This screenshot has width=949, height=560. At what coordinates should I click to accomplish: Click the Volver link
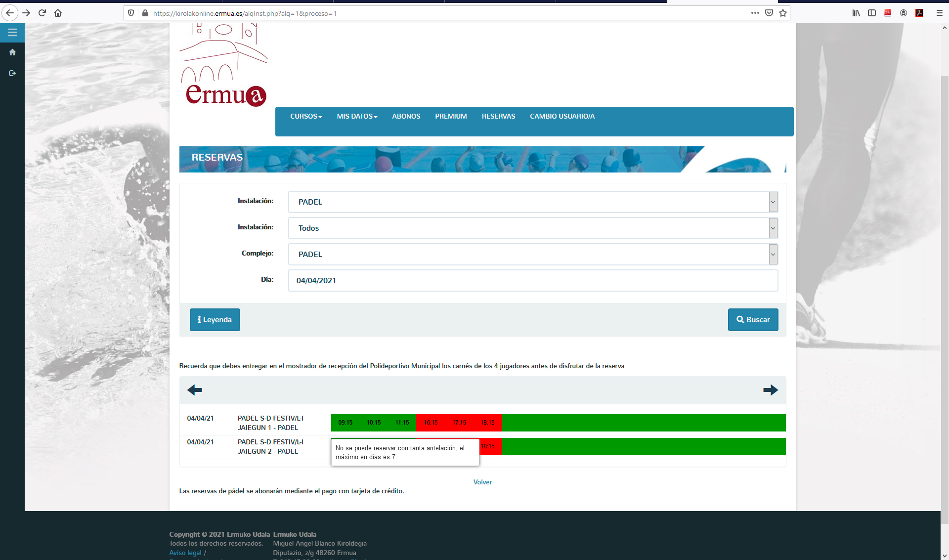point(482,482)
